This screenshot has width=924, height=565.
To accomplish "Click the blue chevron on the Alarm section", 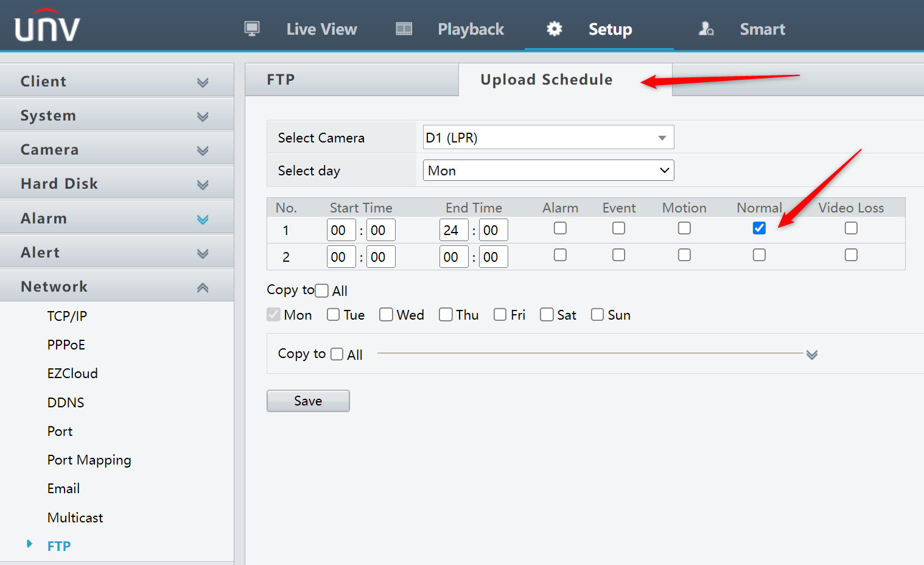I will pos(203,218).
